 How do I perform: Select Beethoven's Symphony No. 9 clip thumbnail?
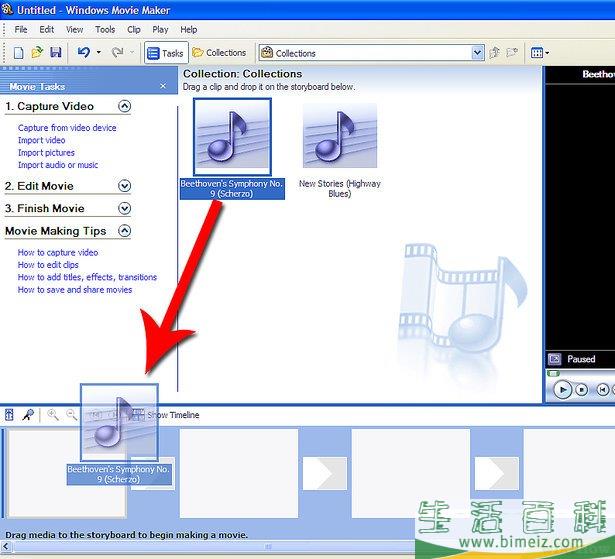(x=232, y=137)
